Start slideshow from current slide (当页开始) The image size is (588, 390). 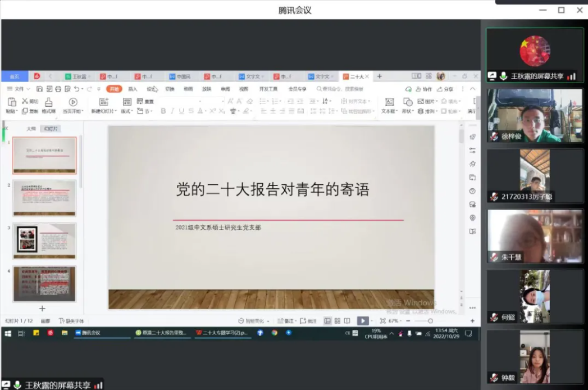[73, 102]
